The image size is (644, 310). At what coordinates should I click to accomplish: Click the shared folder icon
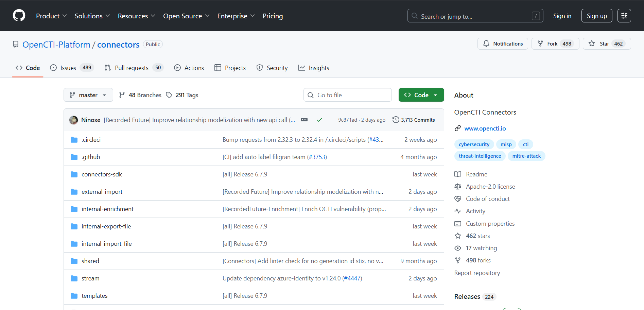[x=74, y=261]
